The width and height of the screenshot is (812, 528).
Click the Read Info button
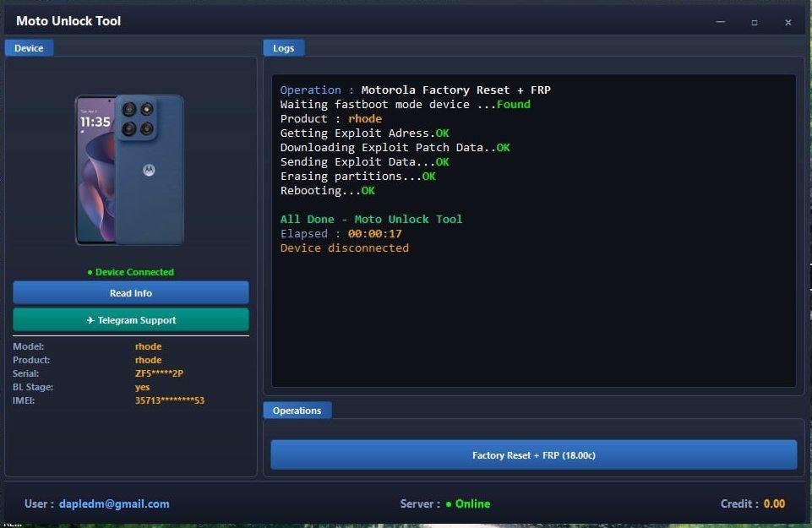pos(130,292)
